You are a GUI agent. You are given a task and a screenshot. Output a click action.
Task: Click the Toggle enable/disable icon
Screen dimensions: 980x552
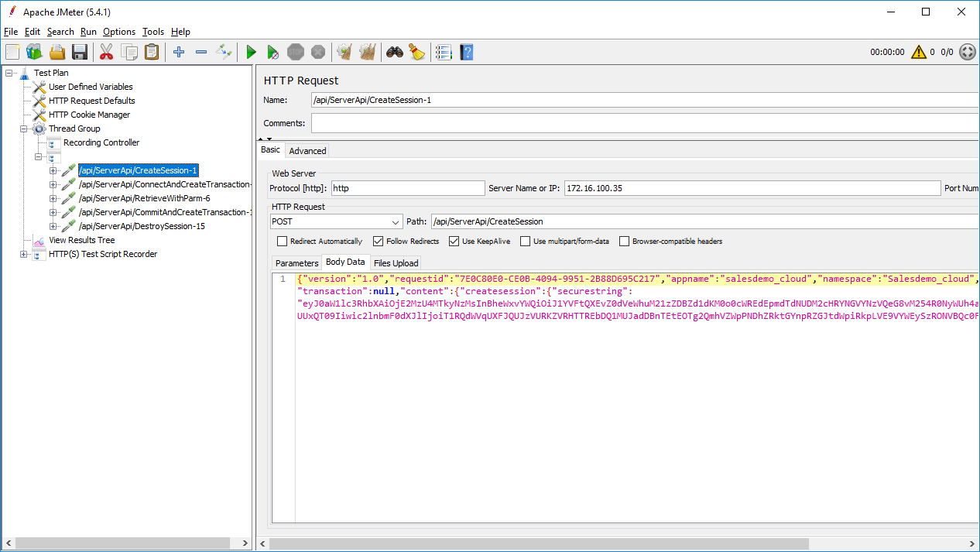coord(224,52)
